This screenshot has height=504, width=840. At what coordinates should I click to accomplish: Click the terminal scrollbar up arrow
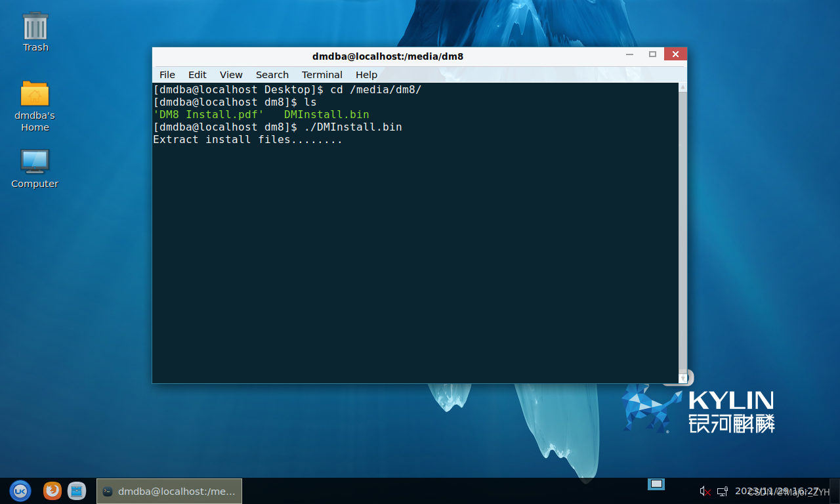(x=682, y=87)
